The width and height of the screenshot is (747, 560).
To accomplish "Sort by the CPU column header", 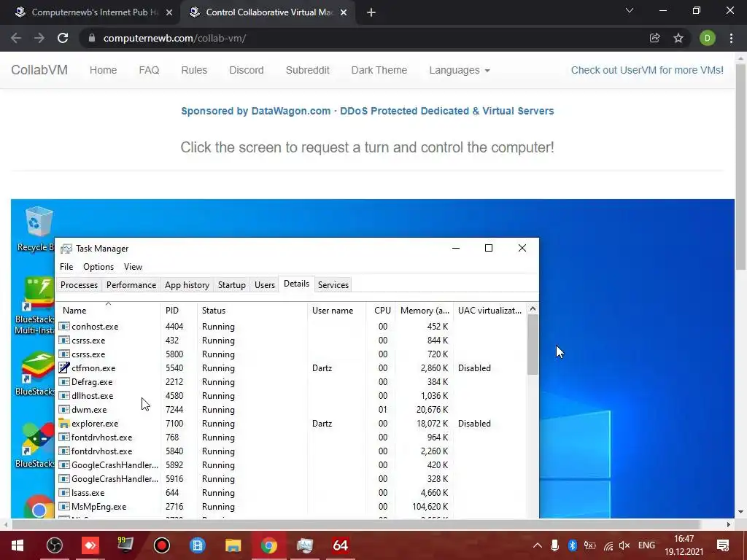I will tap(381, 310).
